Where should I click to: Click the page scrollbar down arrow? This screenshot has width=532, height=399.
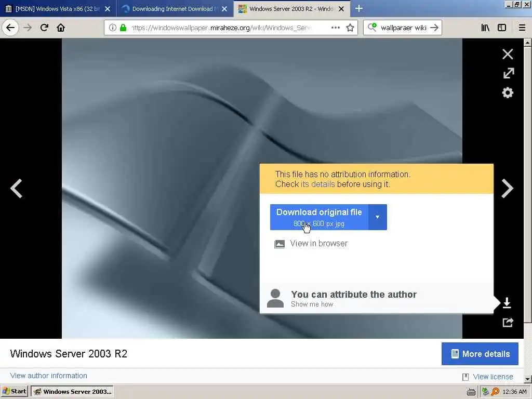(528, 379)
